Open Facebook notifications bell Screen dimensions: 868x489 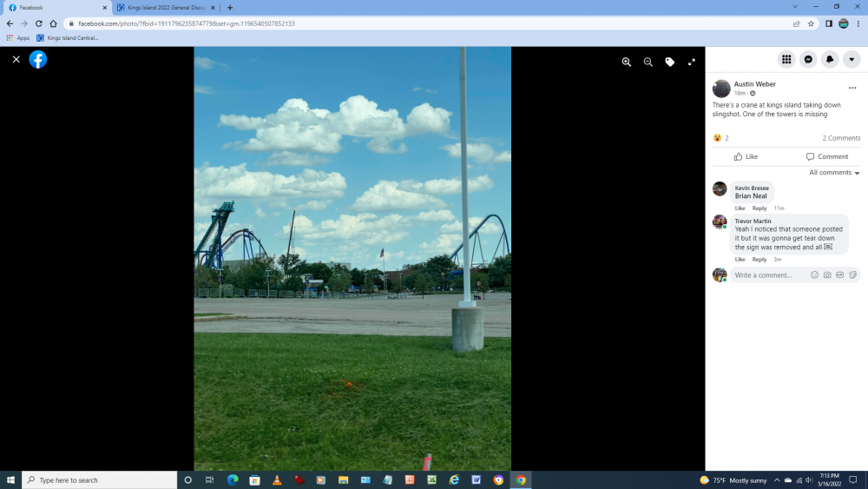[830, 59]
